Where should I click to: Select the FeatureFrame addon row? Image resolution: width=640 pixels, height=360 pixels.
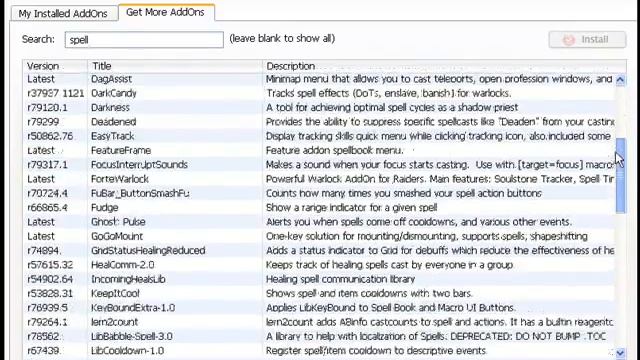[319, 151]
